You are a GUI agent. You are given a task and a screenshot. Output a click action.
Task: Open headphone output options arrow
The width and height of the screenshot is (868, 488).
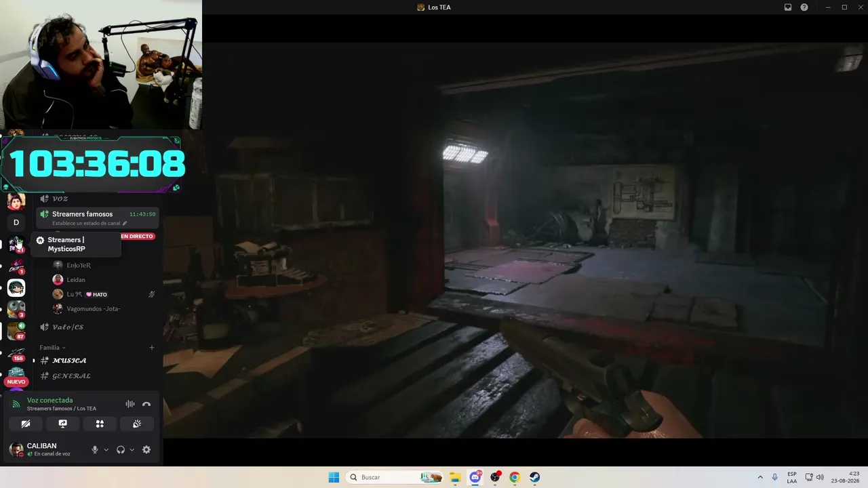(x=132, y=449)
